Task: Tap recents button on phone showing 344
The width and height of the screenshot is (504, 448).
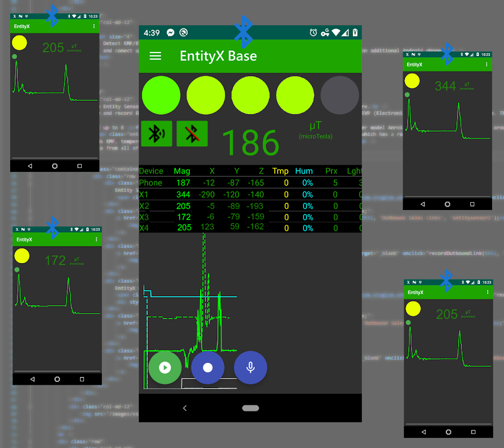Action: tap(472, 204)
